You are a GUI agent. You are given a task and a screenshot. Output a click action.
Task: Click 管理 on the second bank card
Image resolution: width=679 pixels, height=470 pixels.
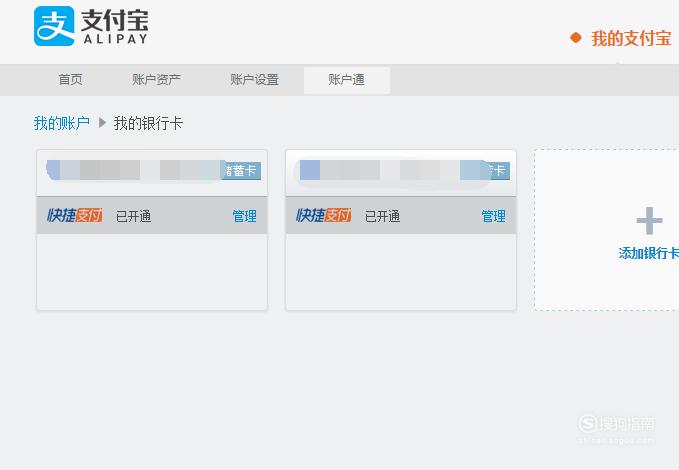pyautogui.click(x=494, y=216)
